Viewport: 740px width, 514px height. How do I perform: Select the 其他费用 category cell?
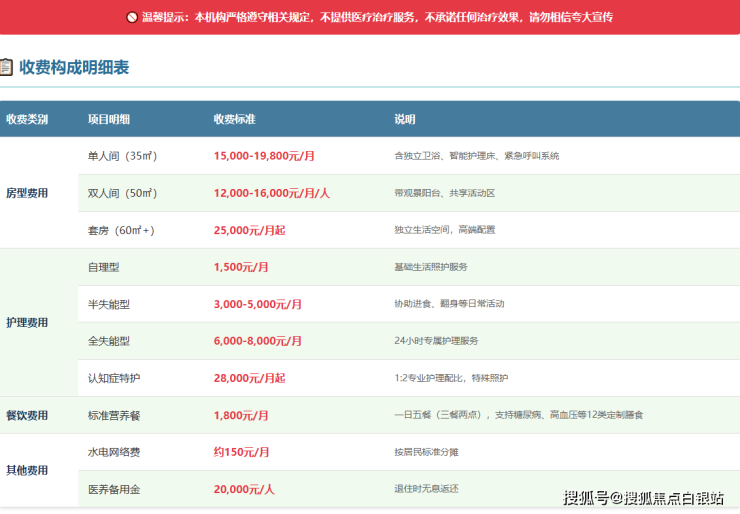click(26, 470)
